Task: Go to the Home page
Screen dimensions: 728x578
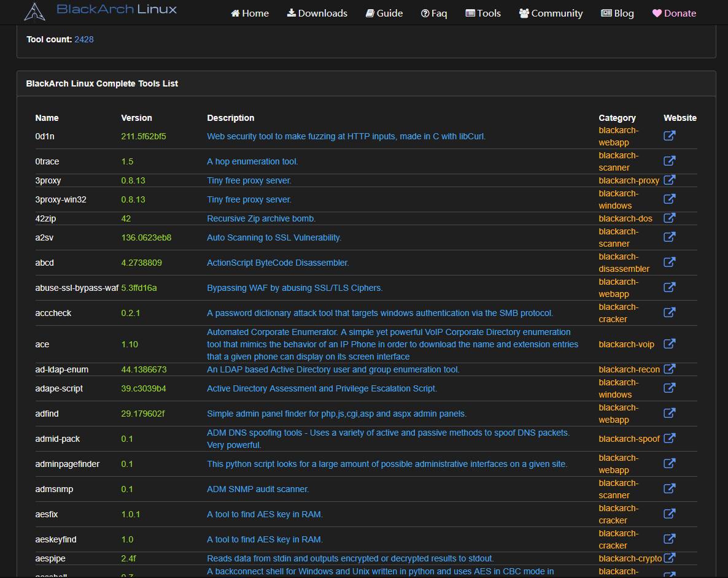Action: (x=250, y=13)
